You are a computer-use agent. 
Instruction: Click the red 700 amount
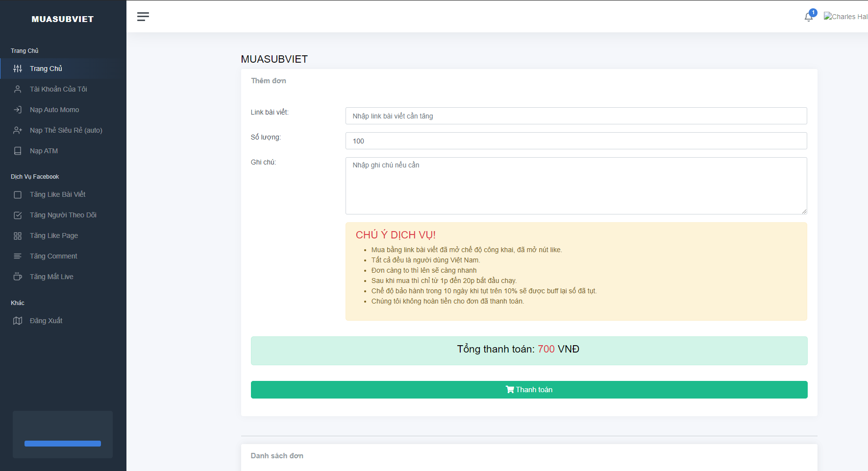pos(546,349)
